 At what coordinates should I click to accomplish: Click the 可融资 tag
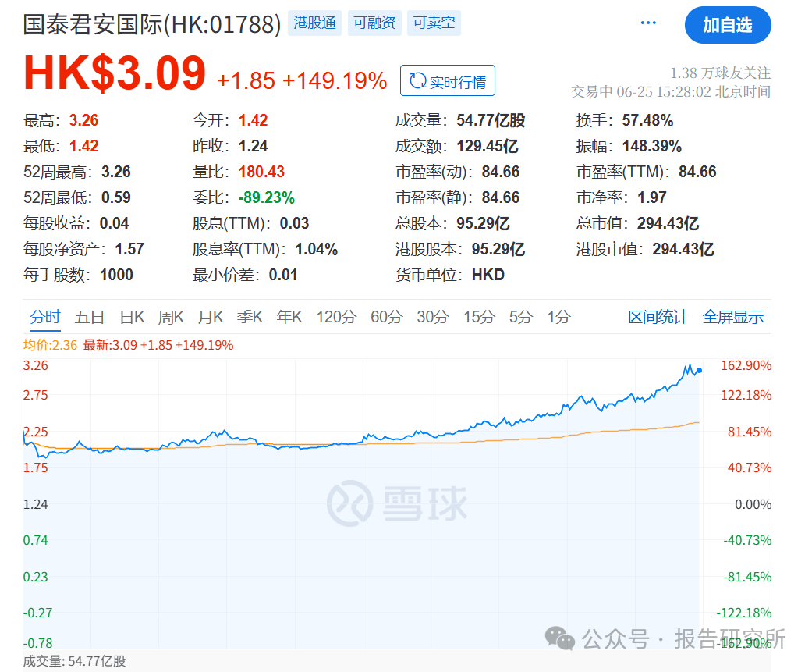tap(374, 23)
